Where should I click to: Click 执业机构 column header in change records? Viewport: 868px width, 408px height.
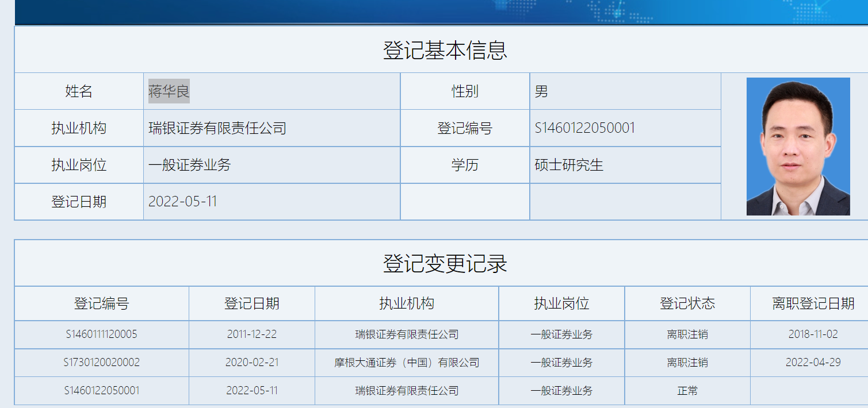pos(407,303)
